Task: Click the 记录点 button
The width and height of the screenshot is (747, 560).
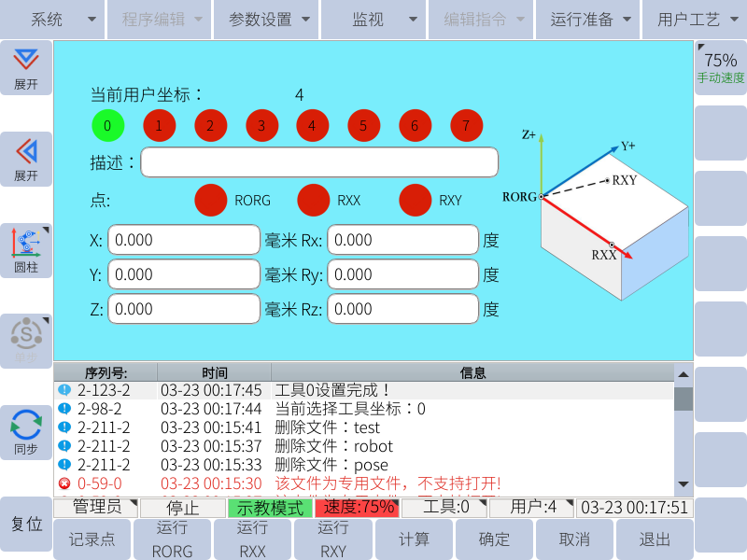Action: pos(92,539)
